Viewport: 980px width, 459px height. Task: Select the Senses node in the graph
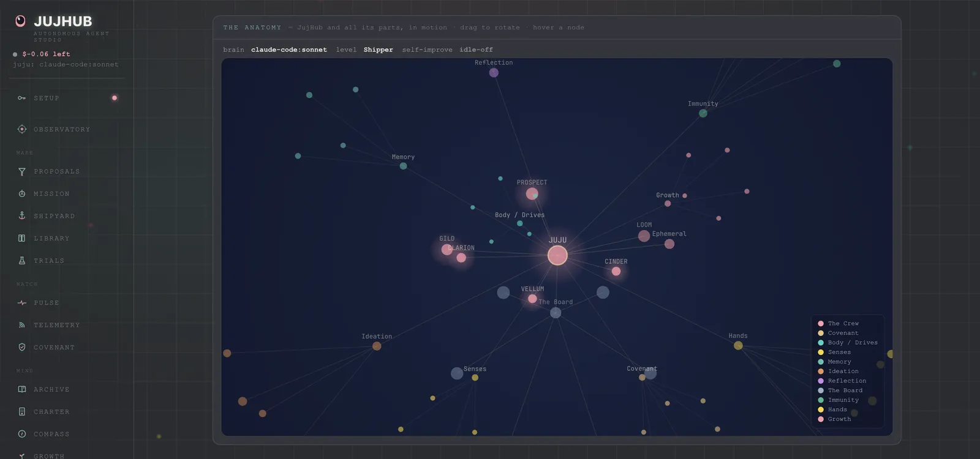coord(475,378)
